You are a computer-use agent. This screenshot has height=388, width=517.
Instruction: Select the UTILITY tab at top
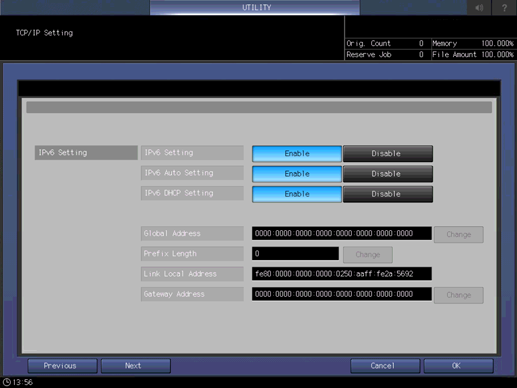click(x=255, y=7)
